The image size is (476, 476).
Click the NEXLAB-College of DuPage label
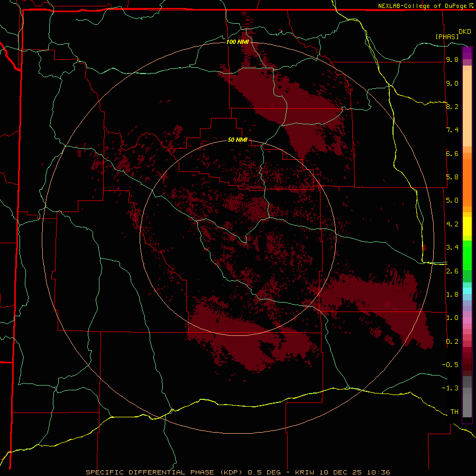(x=422, y=6)
